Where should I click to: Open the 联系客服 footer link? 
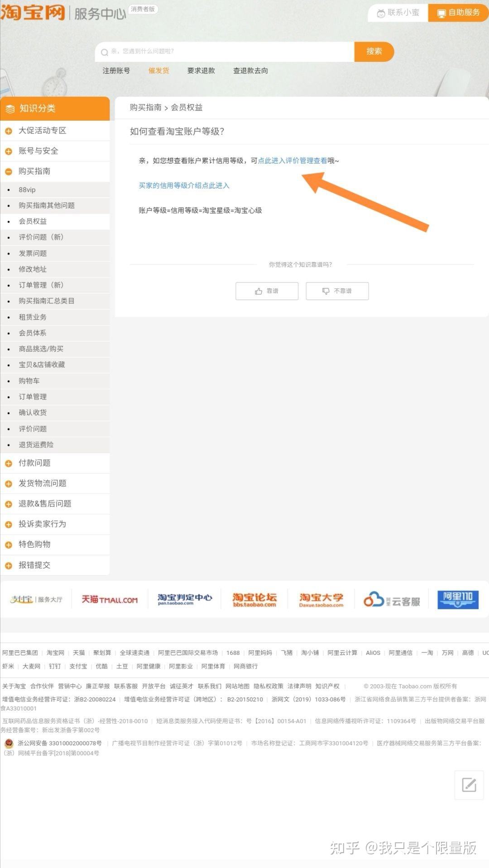(126, 686)
